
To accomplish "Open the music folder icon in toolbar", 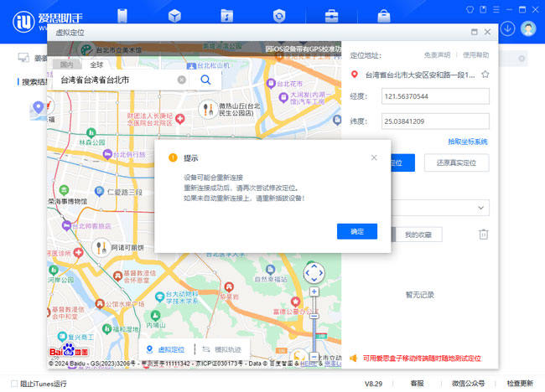I will click(227, 16).
